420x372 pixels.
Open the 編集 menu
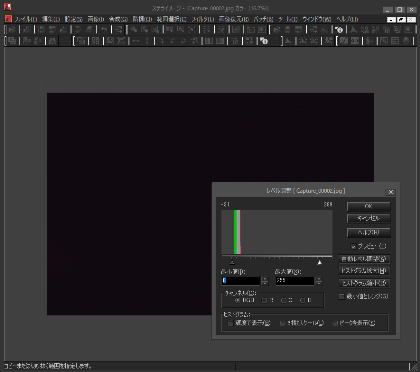pyautogui.click(x=51, y=19)
